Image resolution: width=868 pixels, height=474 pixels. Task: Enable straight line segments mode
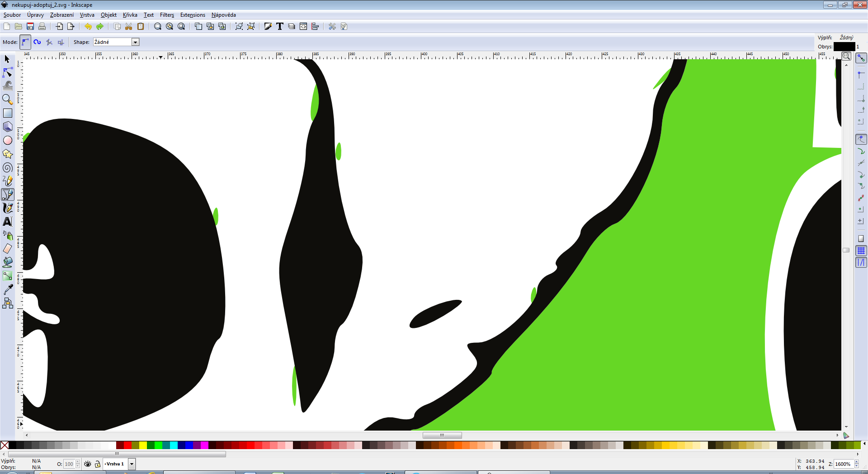point(49,42)
